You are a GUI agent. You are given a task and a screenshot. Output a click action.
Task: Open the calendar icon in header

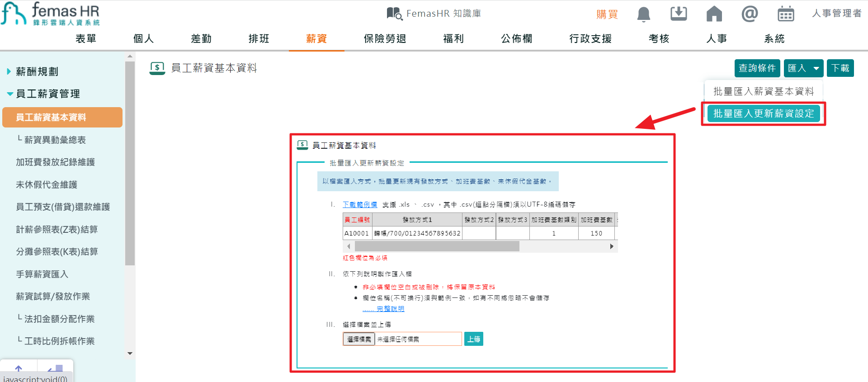[x=786, y=14]
